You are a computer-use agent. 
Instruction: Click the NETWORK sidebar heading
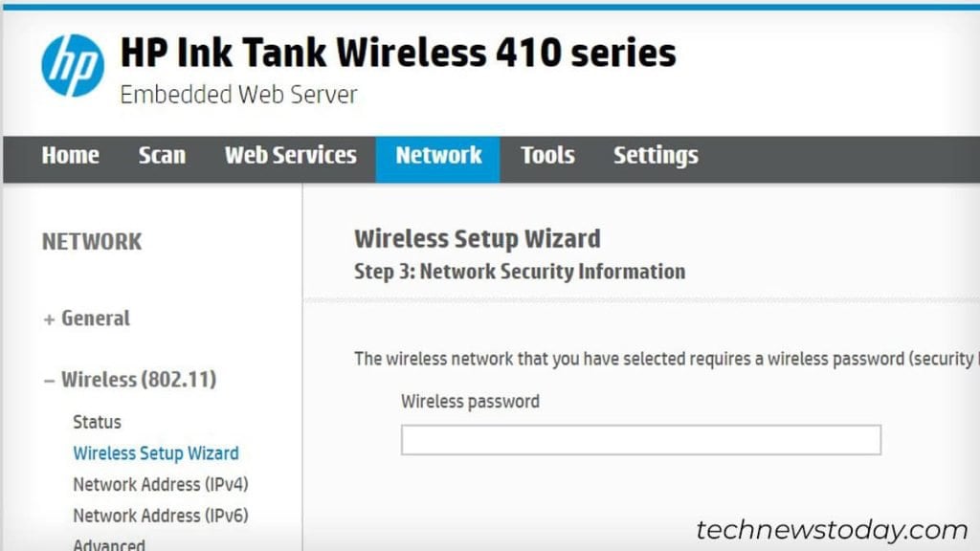[91, 242]
